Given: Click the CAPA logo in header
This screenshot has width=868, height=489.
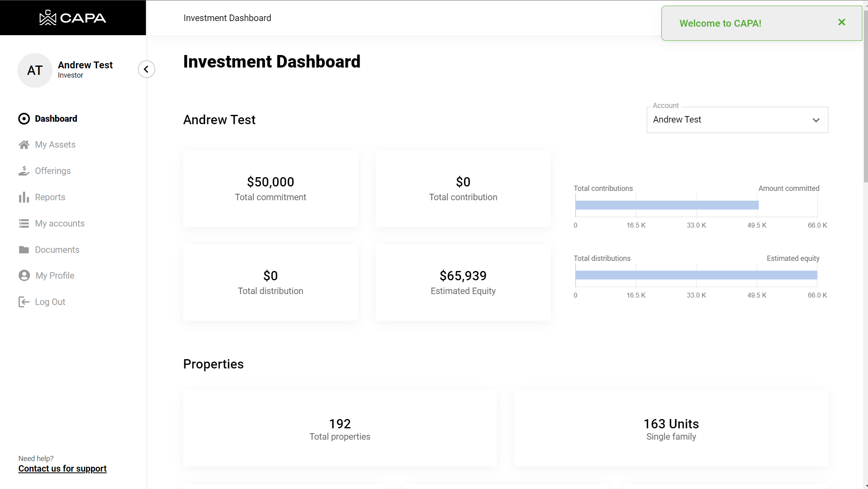Looking at the screenshot, I should pyautogui.click(x=73, y=18).
